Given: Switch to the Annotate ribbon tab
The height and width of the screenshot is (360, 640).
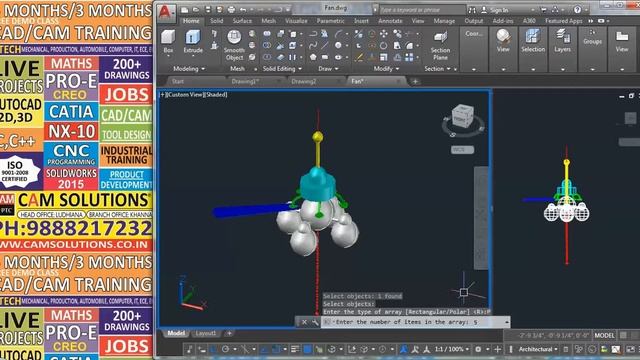Looking at the screenshot, I should 390,21.
